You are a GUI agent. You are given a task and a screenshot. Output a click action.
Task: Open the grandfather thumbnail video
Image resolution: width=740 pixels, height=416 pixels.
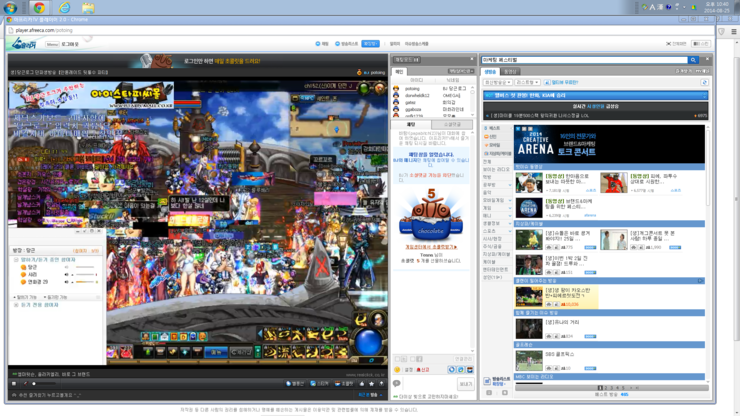point(529,183)
